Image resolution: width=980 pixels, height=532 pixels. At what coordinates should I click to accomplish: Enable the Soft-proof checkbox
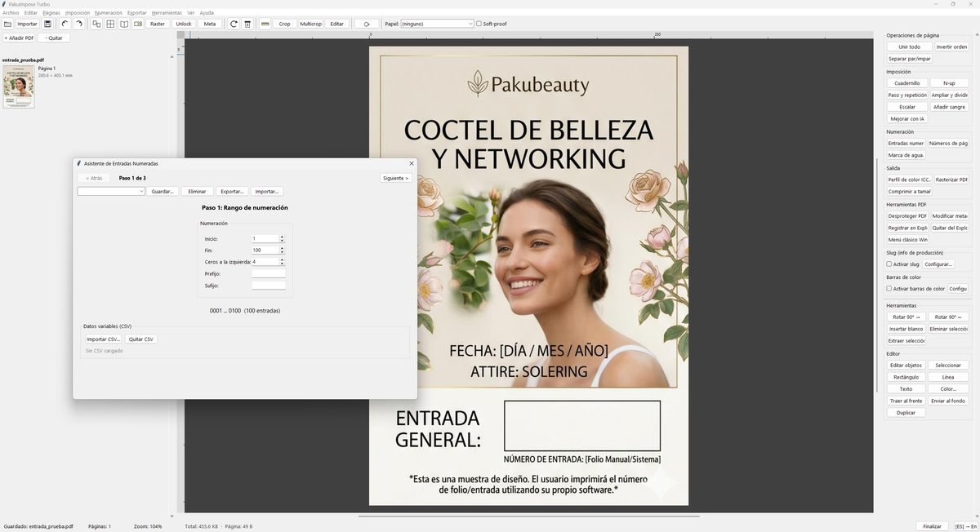(x=479, y=24)
